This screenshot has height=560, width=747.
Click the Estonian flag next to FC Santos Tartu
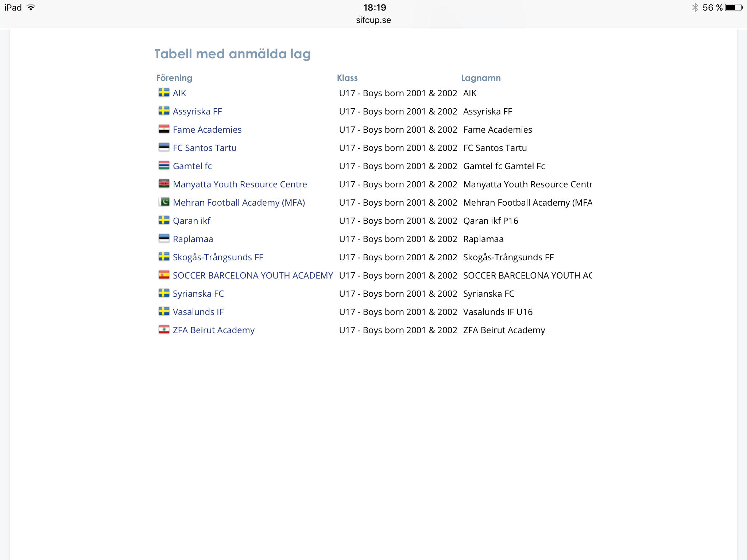coord(164,147)
